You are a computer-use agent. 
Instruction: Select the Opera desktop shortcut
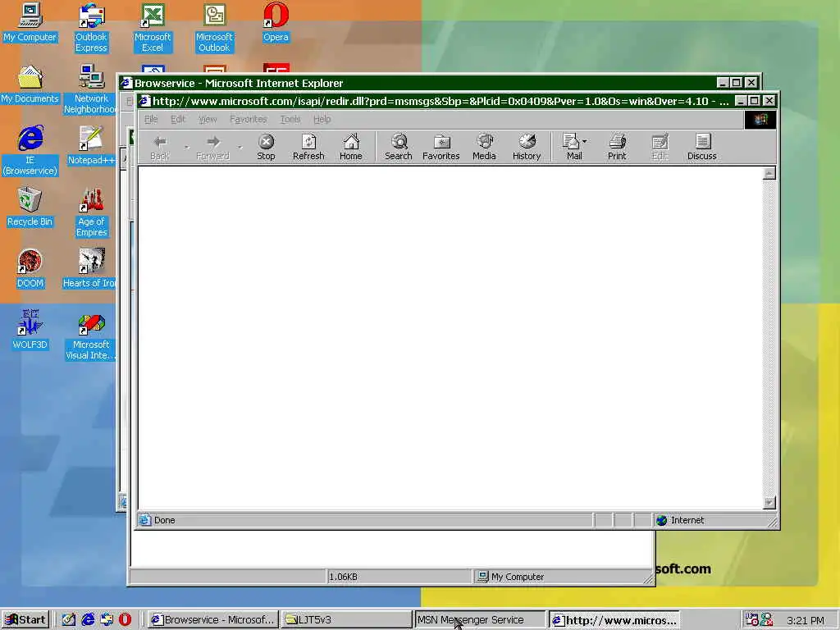[x=276, y=22]
